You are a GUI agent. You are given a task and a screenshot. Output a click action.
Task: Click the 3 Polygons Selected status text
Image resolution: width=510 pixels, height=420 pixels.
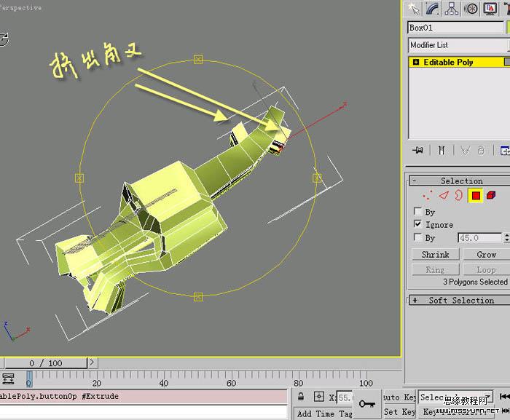[475, 282]
